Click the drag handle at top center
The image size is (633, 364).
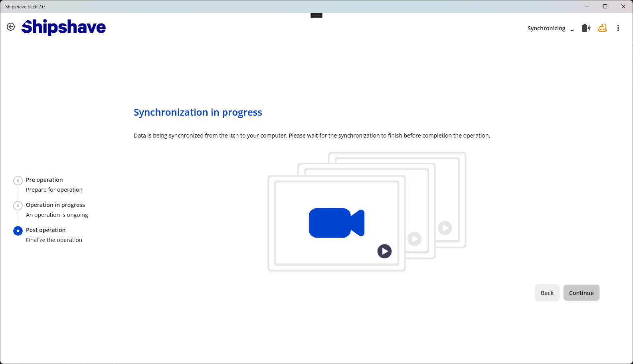pyautogui.click(x=316, y=16)
